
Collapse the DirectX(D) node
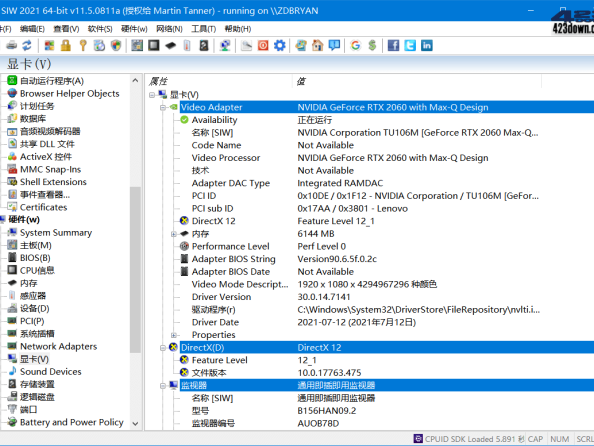(x=163, y=348)
